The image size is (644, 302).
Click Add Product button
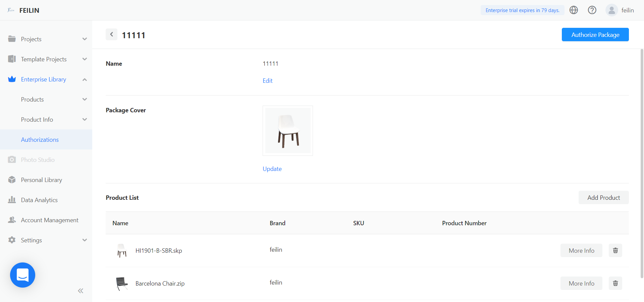(603, 197)
